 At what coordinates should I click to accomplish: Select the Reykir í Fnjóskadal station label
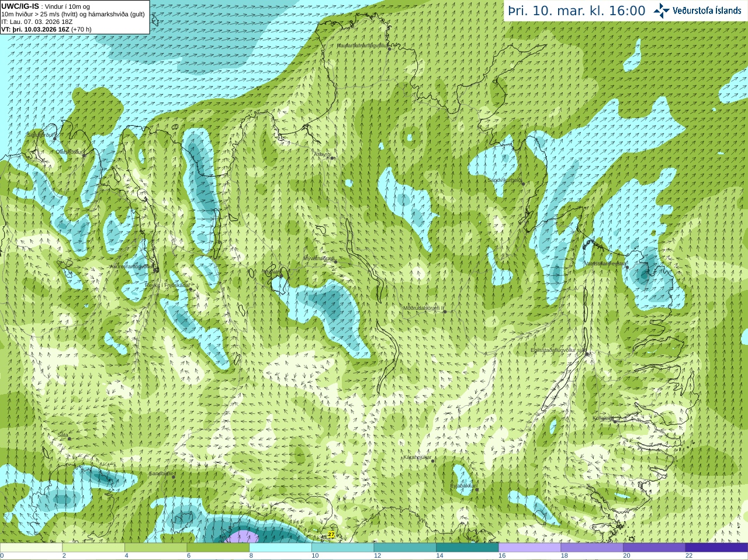pos(167,285)
